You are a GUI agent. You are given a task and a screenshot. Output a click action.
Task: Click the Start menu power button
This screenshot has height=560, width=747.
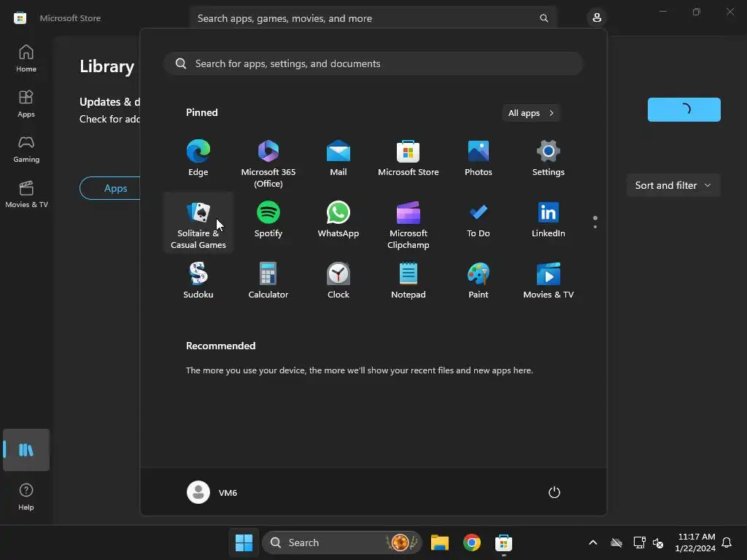554,492
